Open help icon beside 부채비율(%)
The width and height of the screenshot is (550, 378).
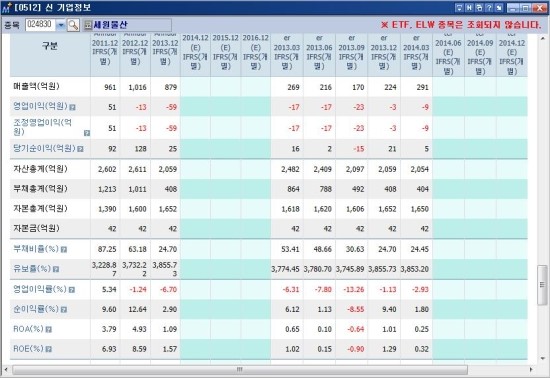(63, 250)
